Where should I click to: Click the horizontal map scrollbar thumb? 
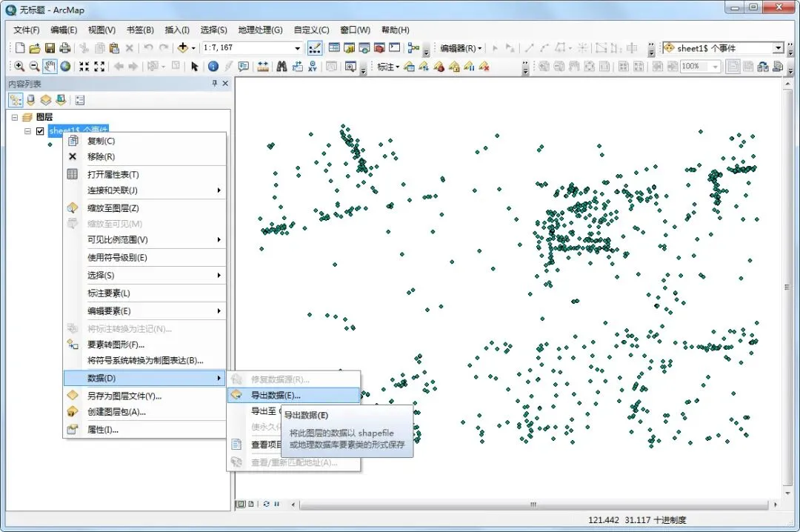coord(533,505)
